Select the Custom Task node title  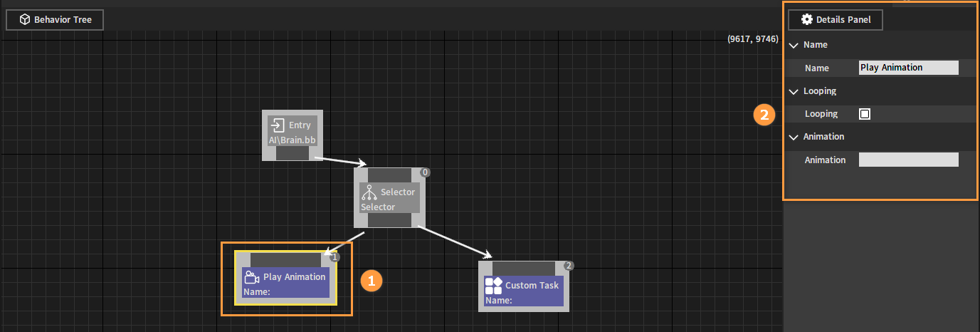[532, 286]
